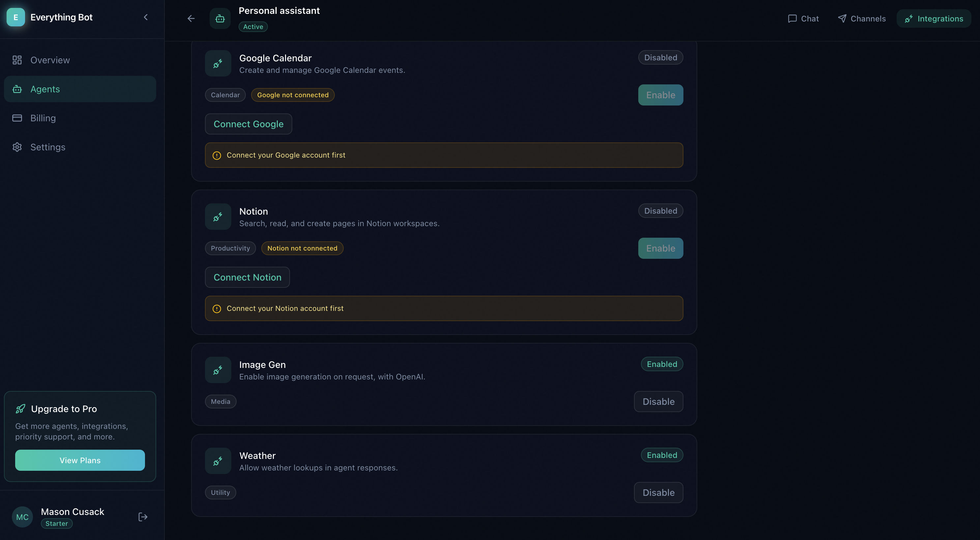The width and height of the screenshot is (980, 540).
Task: Click the Weather Enabled badge
Action: [662, 455]
